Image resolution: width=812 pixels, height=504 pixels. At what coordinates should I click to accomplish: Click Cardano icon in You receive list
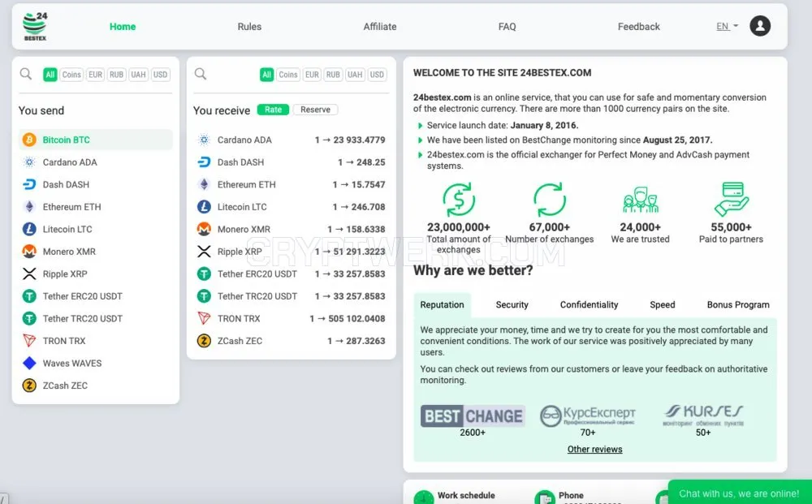[204, 140]
